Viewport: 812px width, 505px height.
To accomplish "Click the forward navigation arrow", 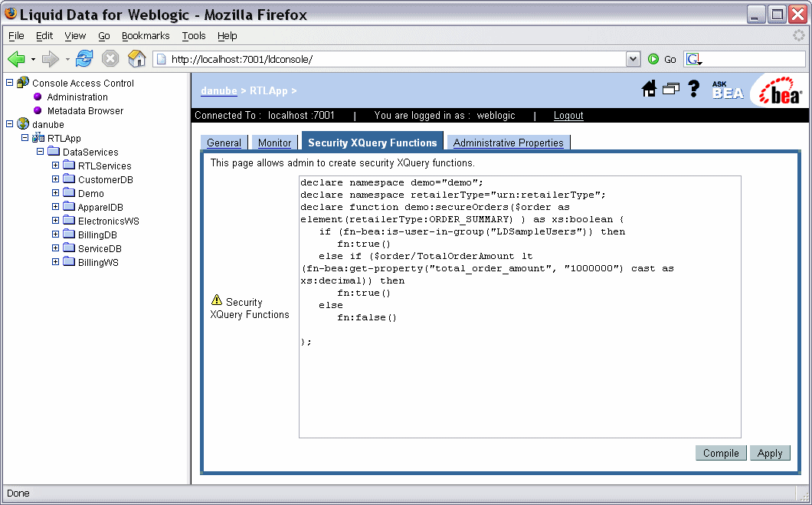I will click(51, 59).
